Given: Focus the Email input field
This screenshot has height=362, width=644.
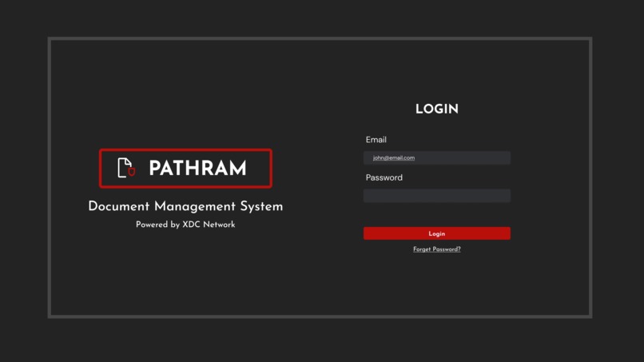Looking at the screenshot, I should [436, 157].
